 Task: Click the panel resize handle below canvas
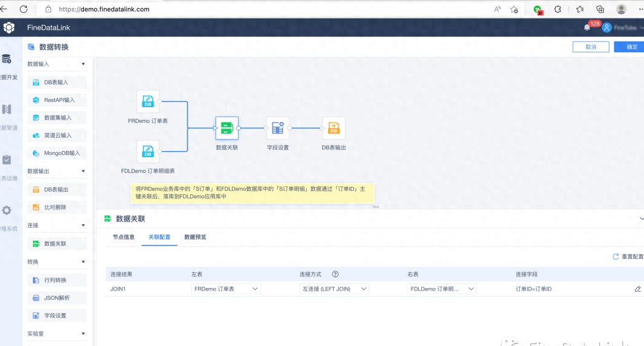tap(376, 207)
